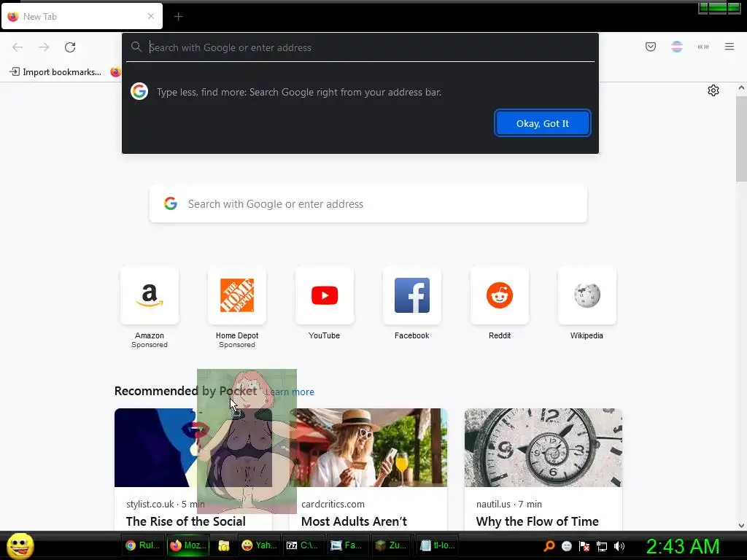Open the volume speaker tray icon

(619, 546)
